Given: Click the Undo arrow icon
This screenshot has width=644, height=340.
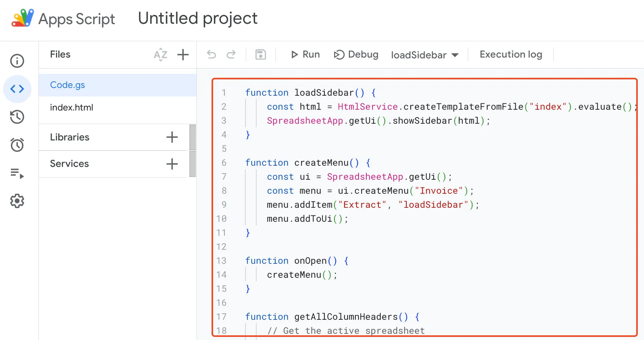Looking at the screenshot, I should [x=212, y=54].
